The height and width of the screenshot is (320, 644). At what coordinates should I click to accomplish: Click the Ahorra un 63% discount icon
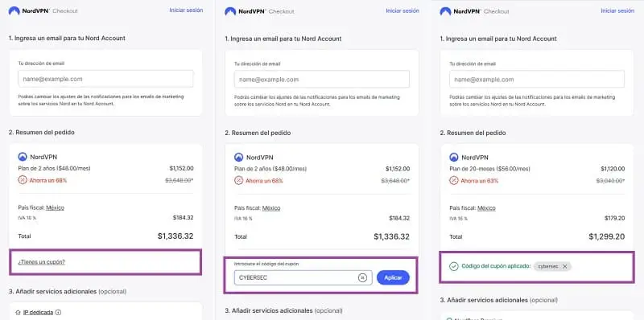click(x=454, y=181)
